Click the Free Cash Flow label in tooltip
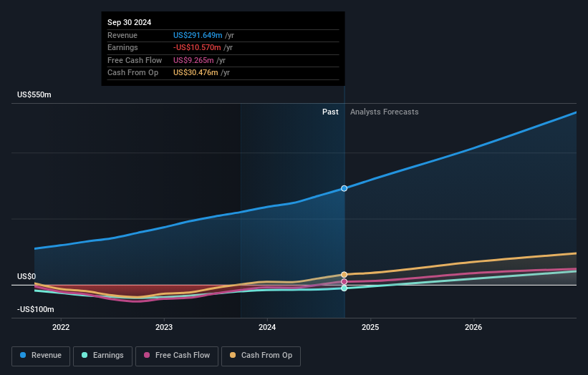 pyautogui.click(x=135, y=60)
